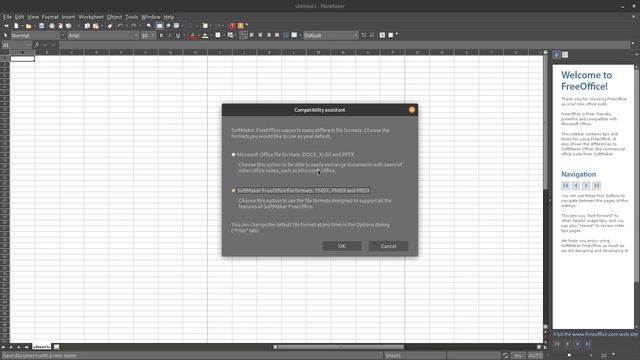Close the Compatibility assistant dialog
Viewport: 640px width, 360px height.
coord(411,110)
